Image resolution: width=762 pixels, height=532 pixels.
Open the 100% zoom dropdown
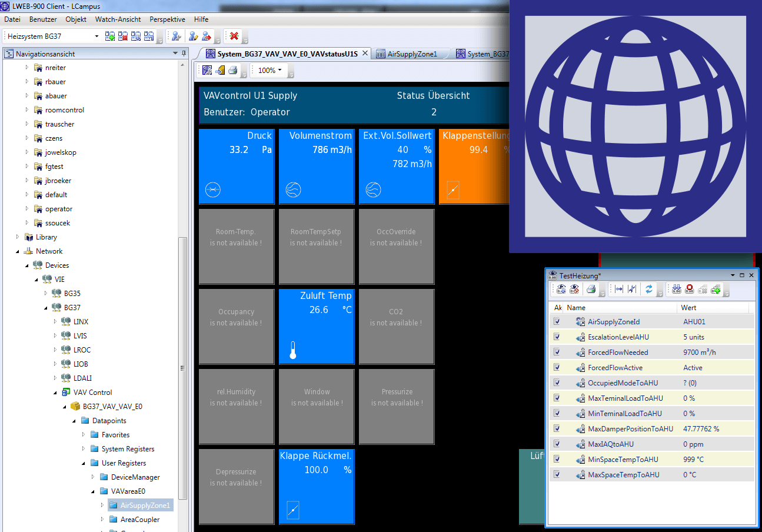(280, 71)
